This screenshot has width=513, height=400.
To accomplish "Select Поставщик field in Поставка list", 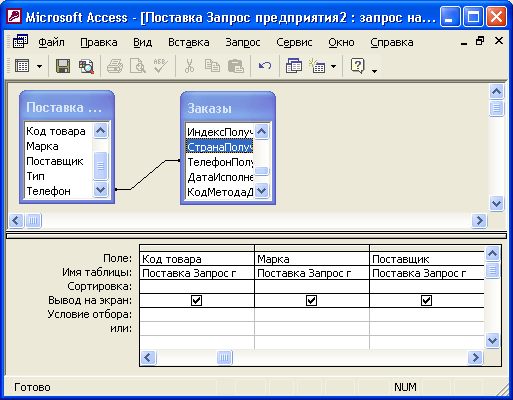I will click(55, 161).
